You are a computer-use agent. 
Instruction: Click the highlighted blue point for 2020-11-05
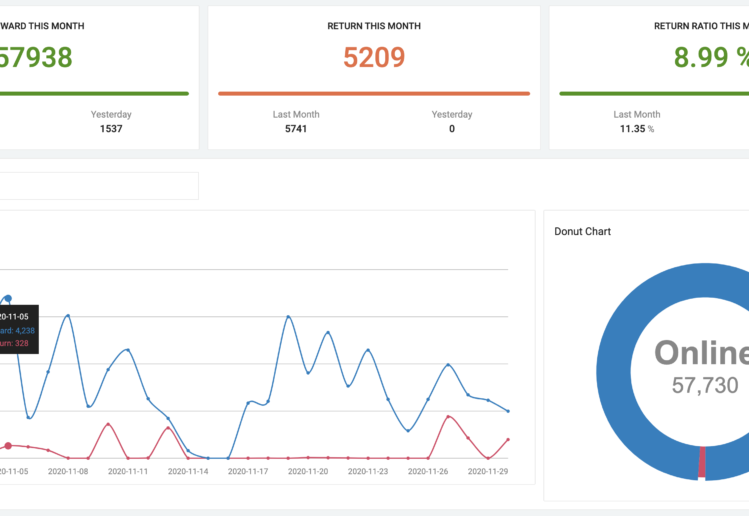(x=8, y=298)
